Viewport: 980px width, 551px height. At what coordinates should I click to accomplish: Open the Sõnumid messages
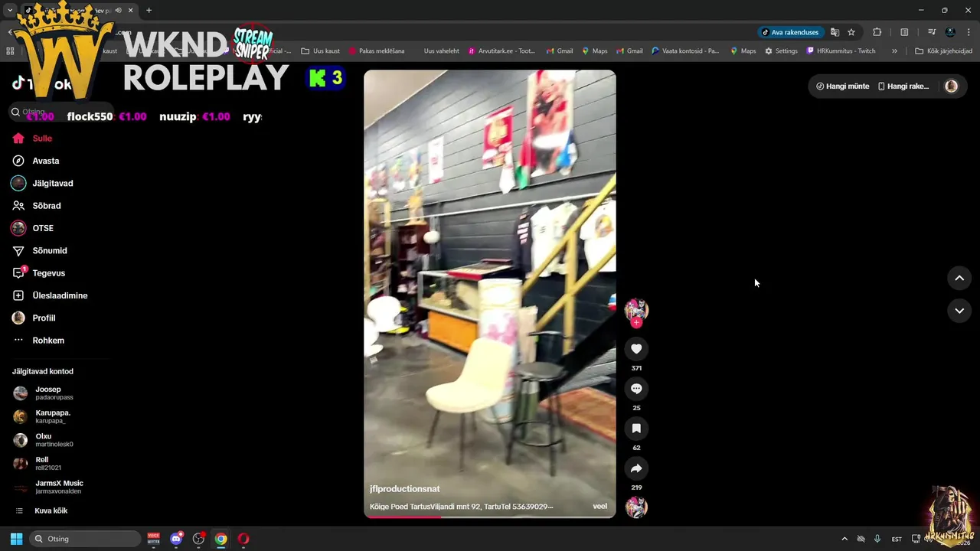pos(39,250)
